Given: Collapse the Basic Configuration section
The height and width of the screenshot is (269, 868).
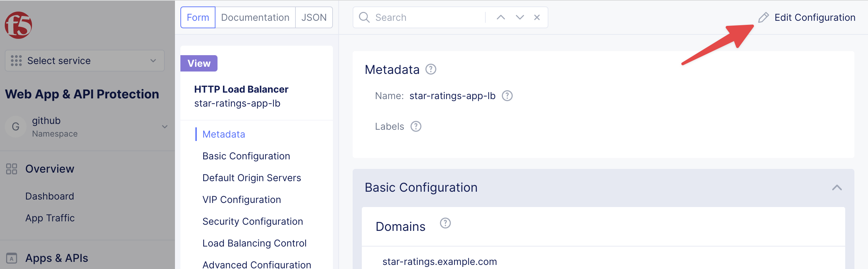Looking at the screenshot, I should (x=837, y=188).
